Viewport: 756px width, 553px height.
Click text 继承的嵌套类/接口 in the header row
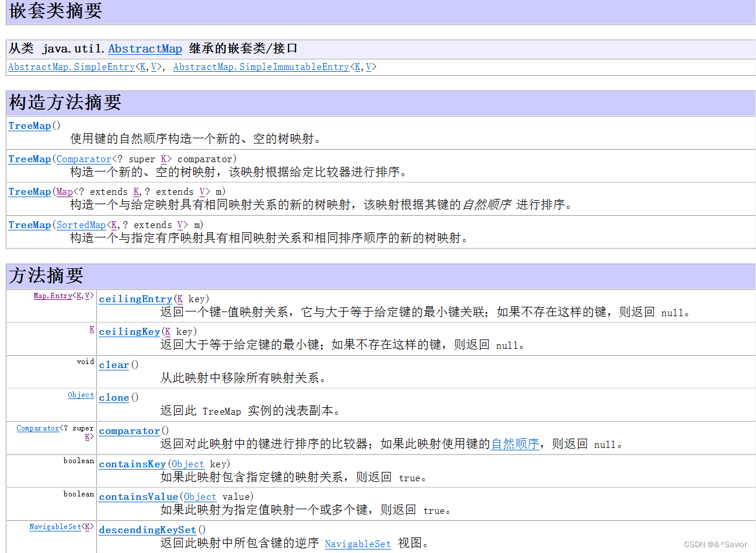(x=243, y=48)
